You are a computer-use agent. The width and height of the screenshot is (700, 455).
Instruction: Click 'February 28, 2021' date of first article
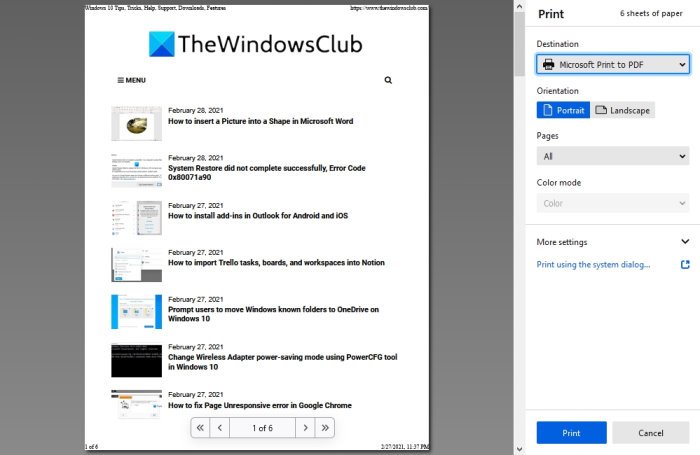click(196, 110)
